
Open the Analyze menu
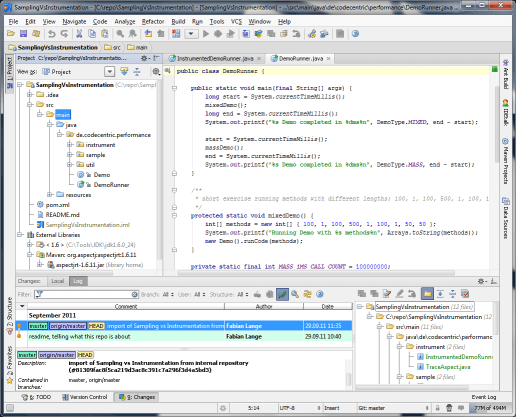[x=125, y=21]
